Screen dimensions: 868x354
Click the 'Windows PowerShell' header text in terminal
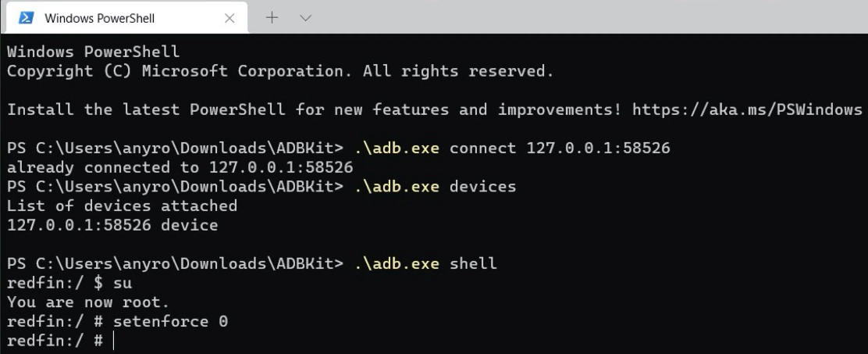[93, 52]
